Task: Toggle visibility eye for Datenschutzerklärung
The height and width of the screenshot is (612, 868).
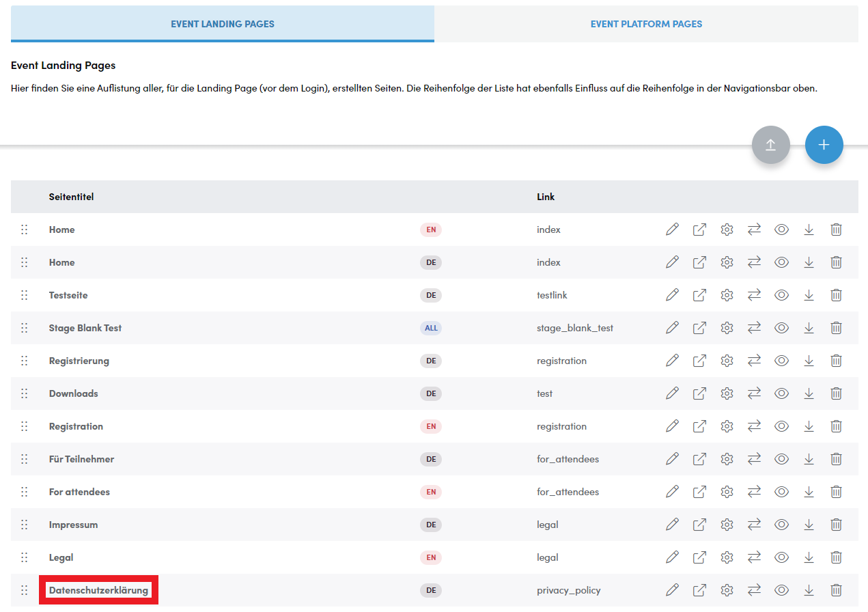Action: click(x=781, y=590)
